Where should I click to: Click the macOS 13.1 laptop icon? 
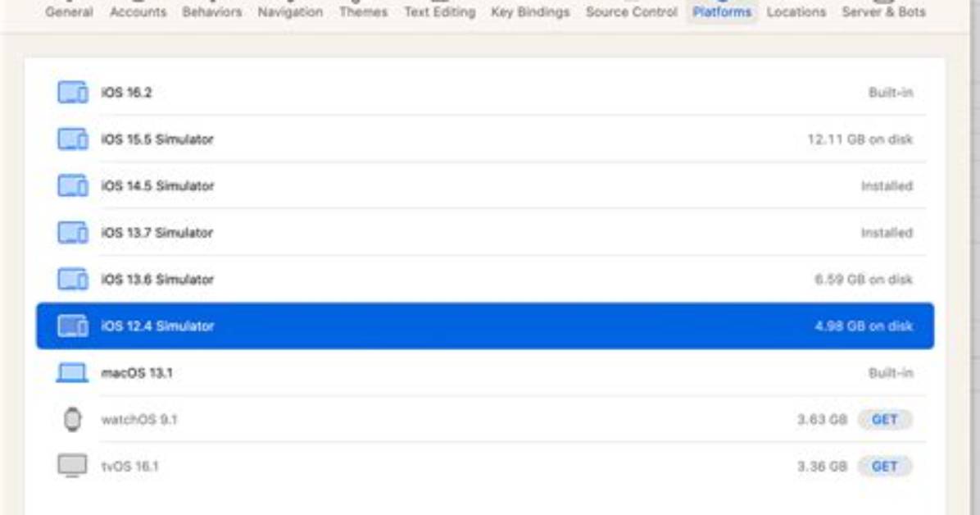pyautogui.click(x=72, y=373)
